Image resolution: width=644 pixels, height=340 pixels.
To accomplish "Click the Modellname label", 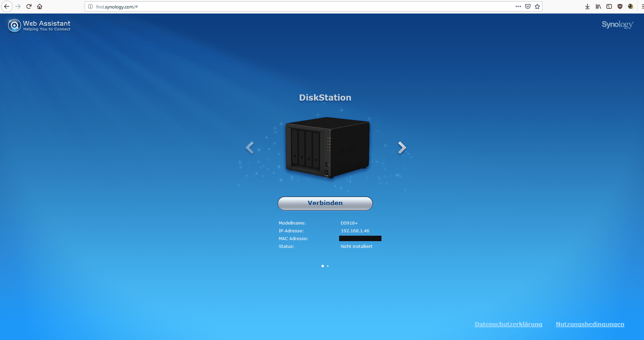I will [x=292, y=223].
